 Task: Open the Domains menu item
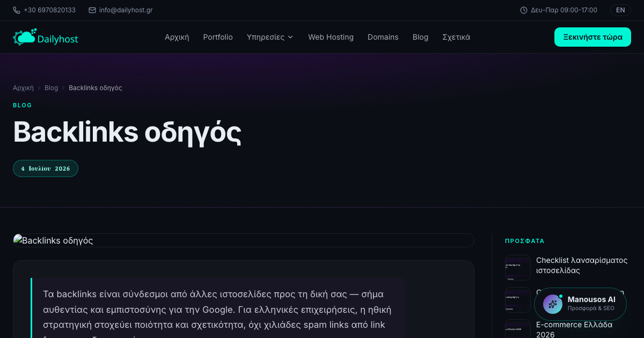tap(383, 37)
